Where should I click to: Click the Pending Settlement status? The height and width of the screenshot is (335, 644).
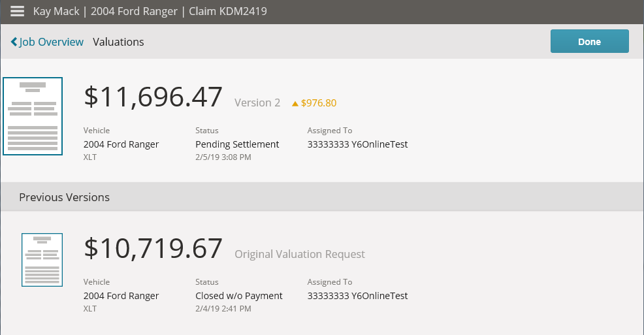pyautogui.click(x=237, y=144)
